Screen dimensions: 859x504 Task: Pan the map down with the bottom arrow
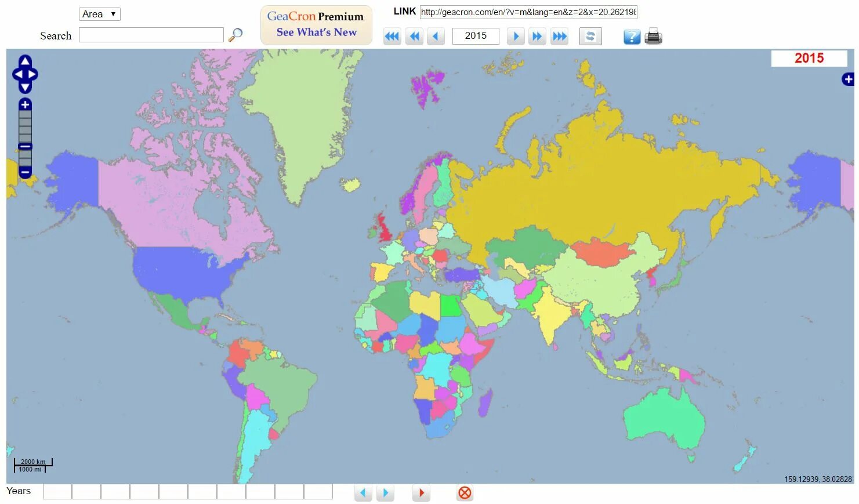tap(25, 87)
